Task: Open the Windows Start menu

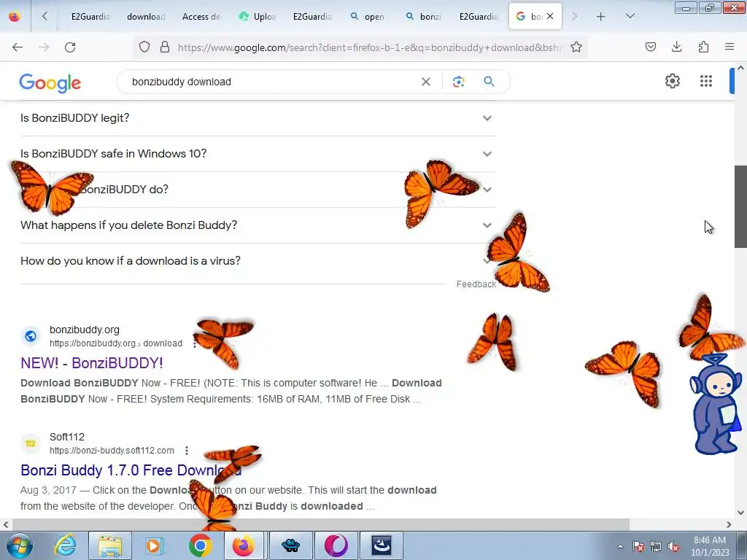Action: click(19, 545)
